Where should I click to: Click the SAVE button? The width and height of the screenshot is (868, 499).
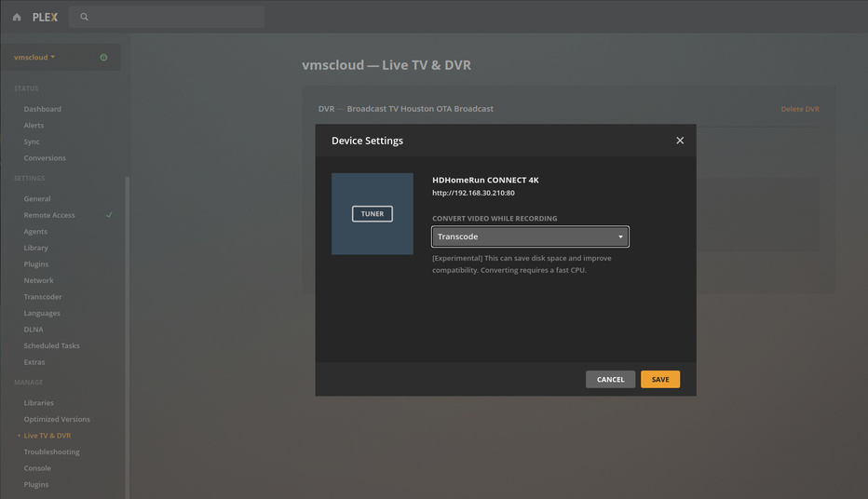660,380
